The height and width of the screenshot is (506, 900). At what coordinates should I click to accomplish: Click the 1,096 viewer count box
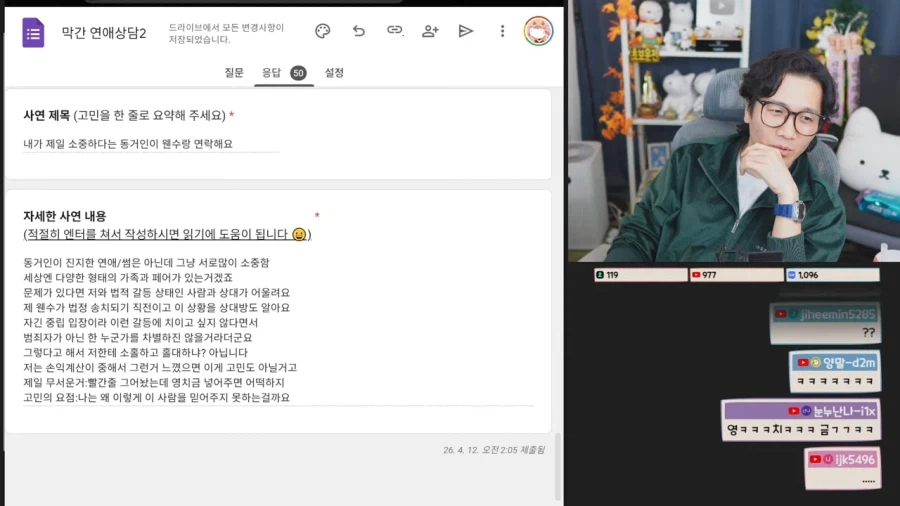832,275
